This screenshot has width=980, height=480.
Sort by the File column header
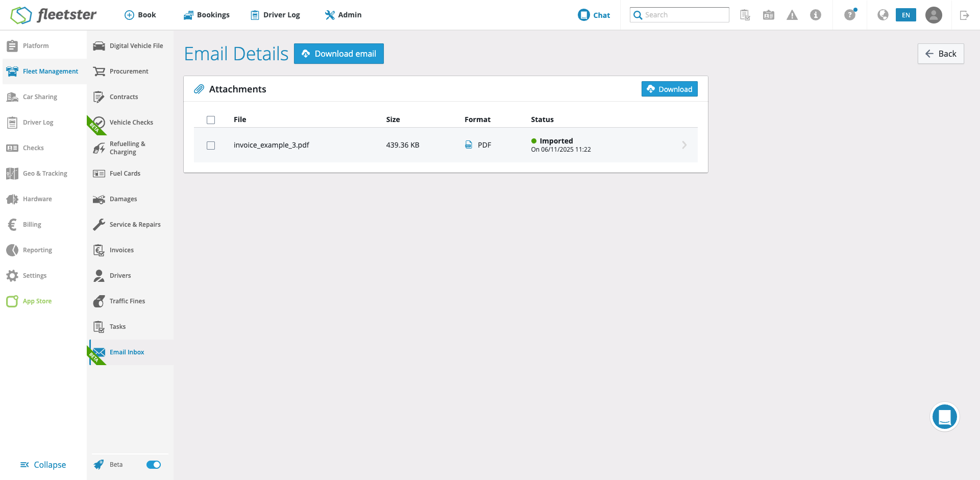[x=240, y=119]
